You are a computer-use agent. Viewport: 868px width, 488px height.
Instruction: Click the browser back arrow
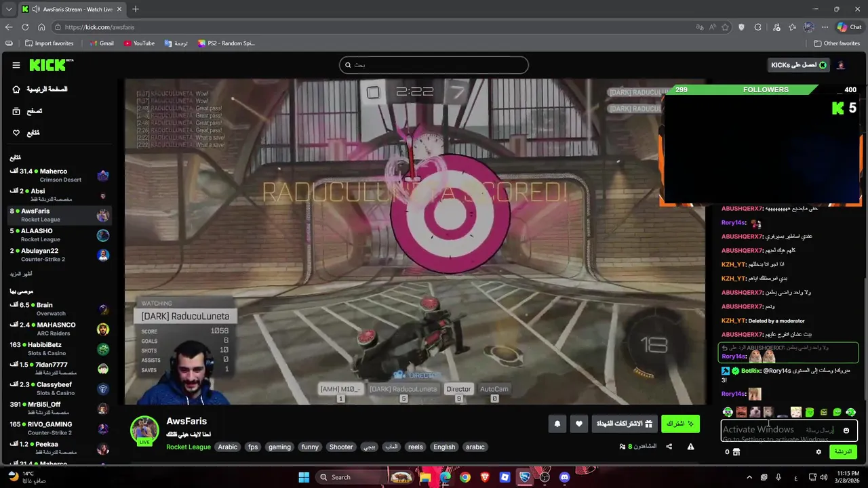pyautogui.click(x=9, y=27)
